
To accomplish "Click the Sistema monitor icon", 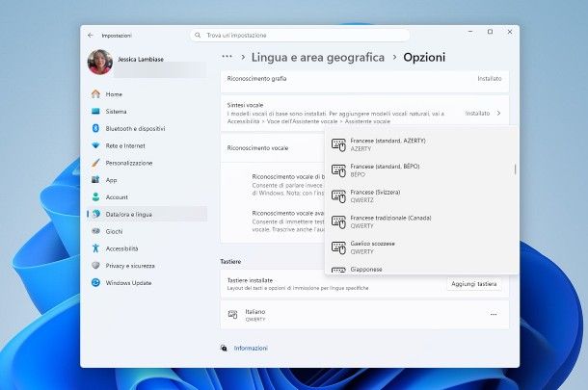I will 96,112.
